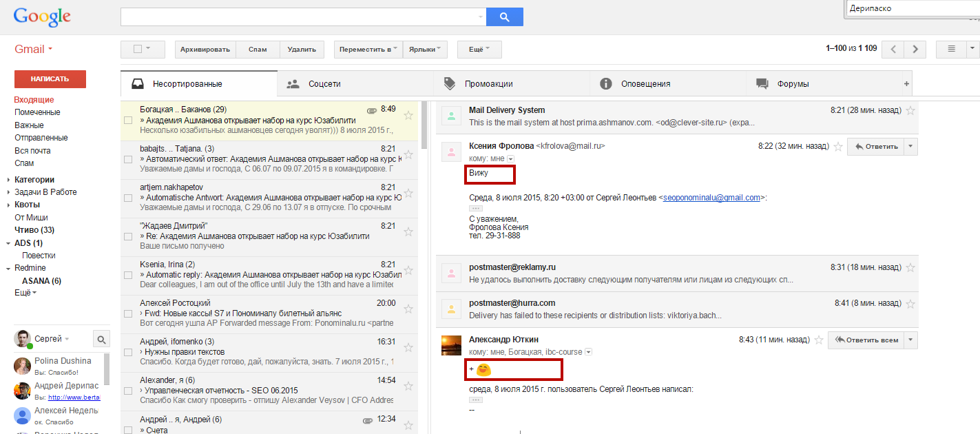Click the blue search magnifier button
Viewport: 980px width, 434px height.
[x=504, y=17]
